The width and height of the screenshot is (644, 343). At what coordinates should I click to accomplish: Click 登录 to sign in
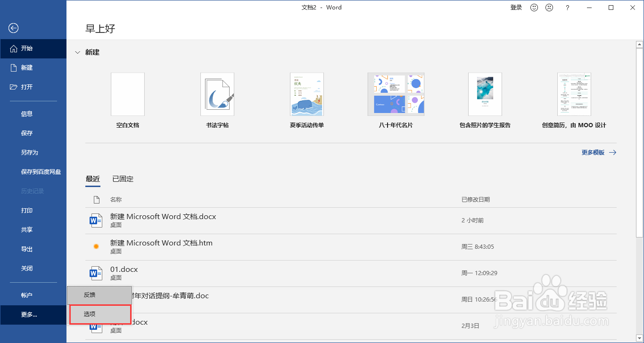[516, 8]
